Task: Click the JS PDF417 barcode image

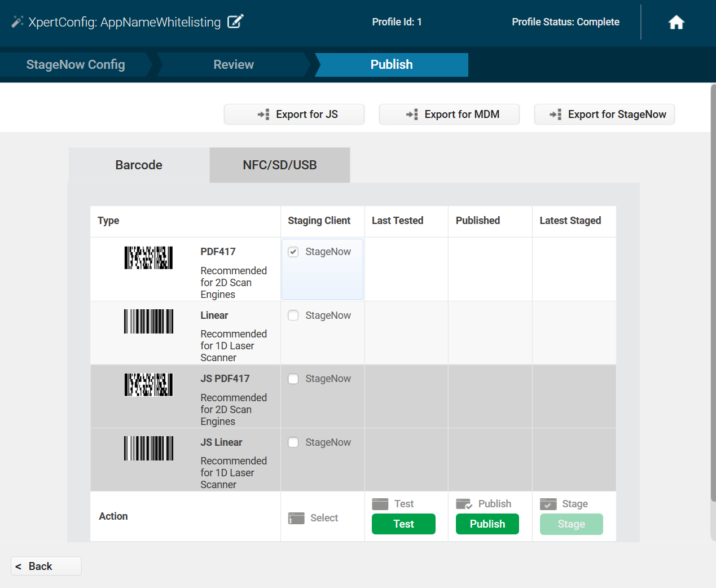Action: point(148,385)
